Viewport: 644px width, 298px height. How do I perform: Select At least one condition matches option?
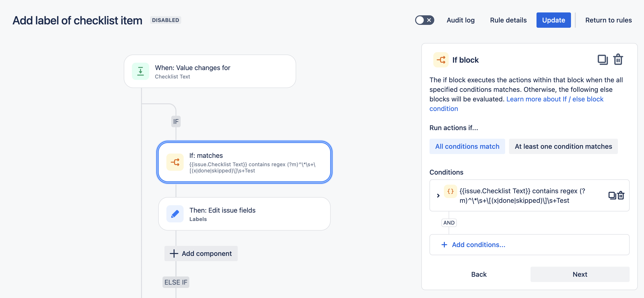563,146
